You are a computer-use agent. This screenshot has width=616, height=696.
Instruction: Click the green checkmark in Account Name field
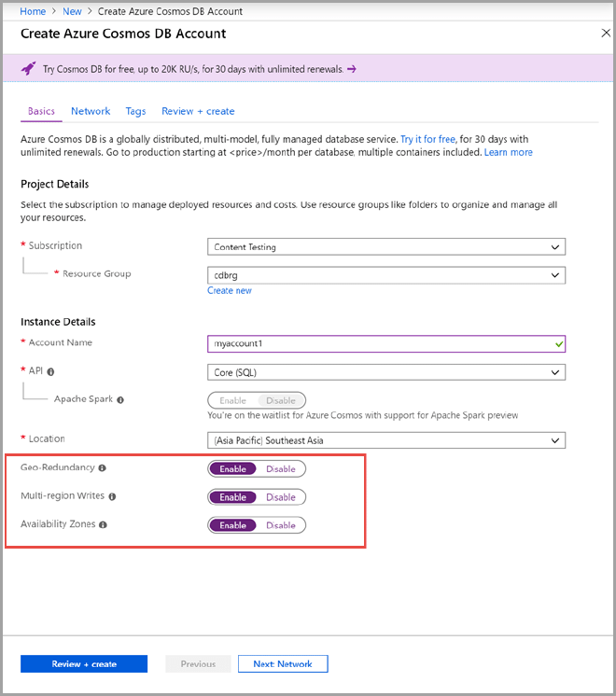point(559,344)
